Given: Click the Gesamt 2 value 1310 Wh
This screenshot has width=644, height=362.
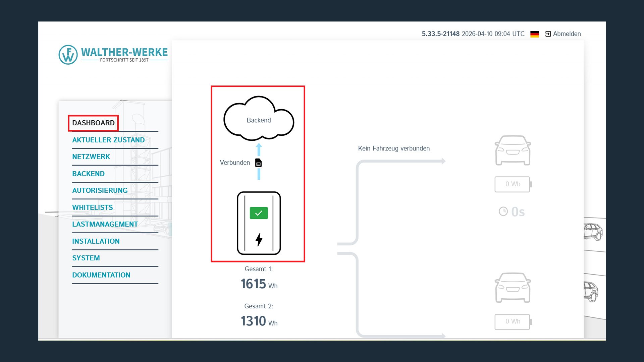Looking at the screenshot, I should 259,321.
